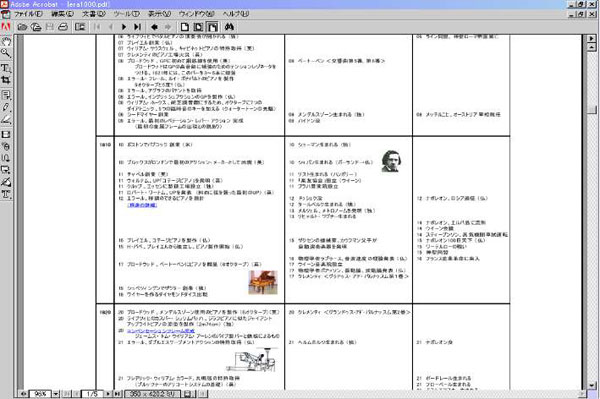This screenshot has width=600, height=399.
Task: Set Actual Size page view
Action: pyautogui.click(x=185, y=27)
